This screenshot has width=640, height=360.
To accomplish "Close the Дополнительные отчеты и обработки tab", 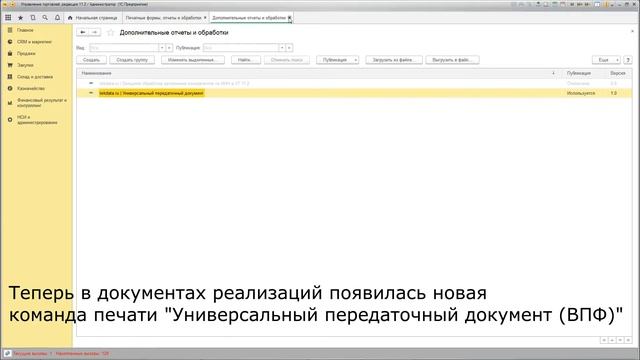I will click(x=289, y=18).
